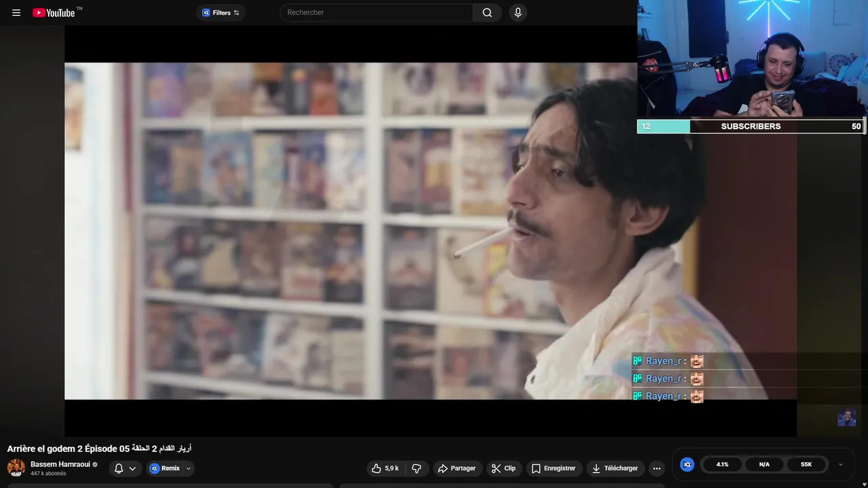
Task: Select the N/A stat pill
Action: click(764, 464)
